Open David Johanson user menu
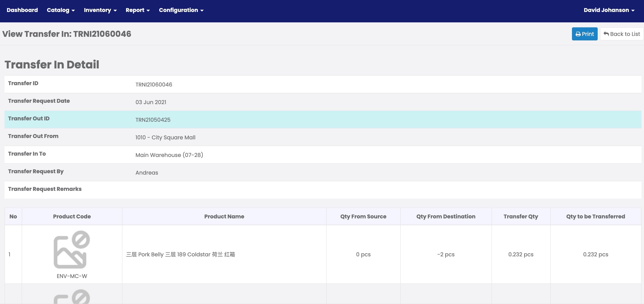This screenshot has height=304, width=644. (609, 10)
